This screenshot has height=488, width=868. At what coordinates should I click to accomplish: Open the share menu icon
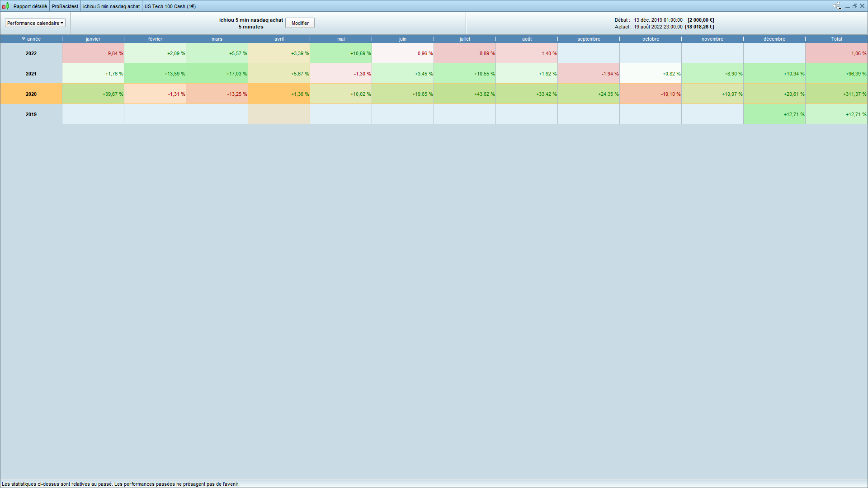pos(837,6)
